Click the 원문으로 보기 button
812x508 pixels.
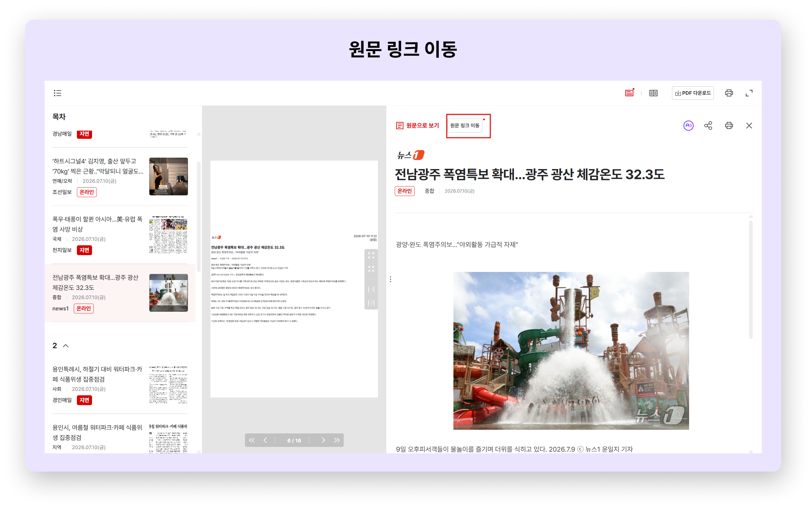[x=417, y=125]
